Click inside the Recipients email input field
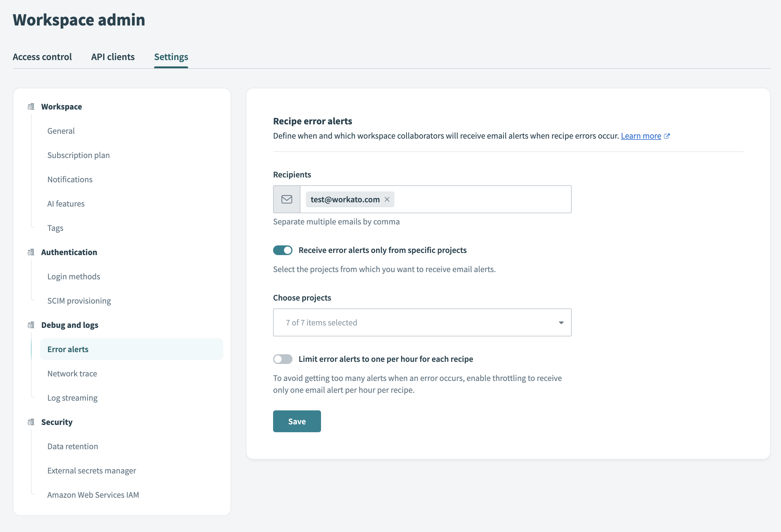The height and width of the screenshot is (532, 781). [471, 199]
